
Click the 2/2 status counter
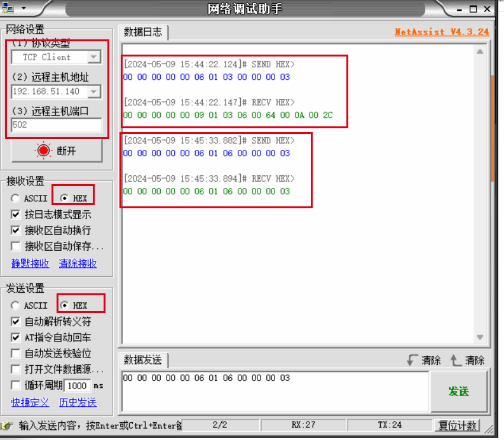click(220, 425)
